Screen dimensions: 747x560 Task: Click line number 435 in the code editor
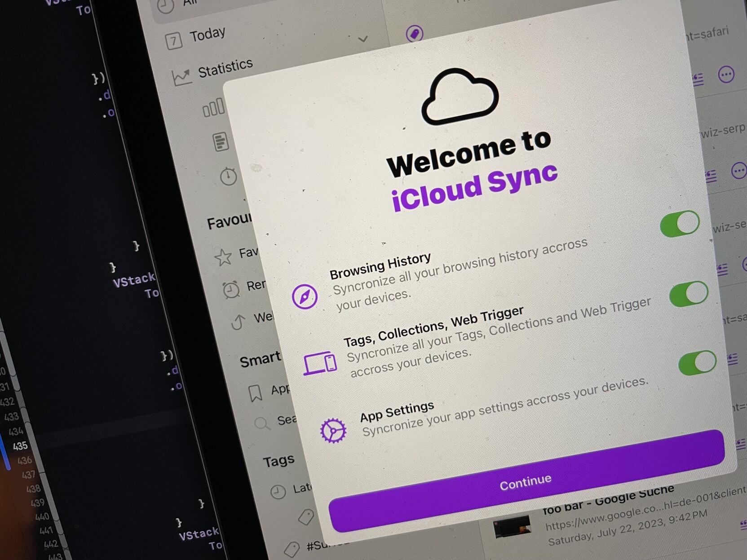click(20, 446)
